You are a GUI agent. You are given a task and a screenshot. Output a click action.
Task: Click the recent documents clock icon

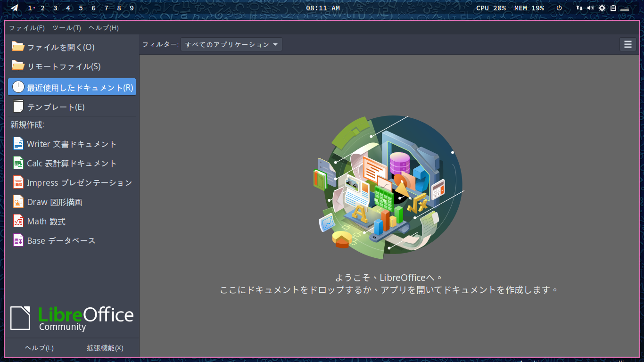click(x=17, y=86)
